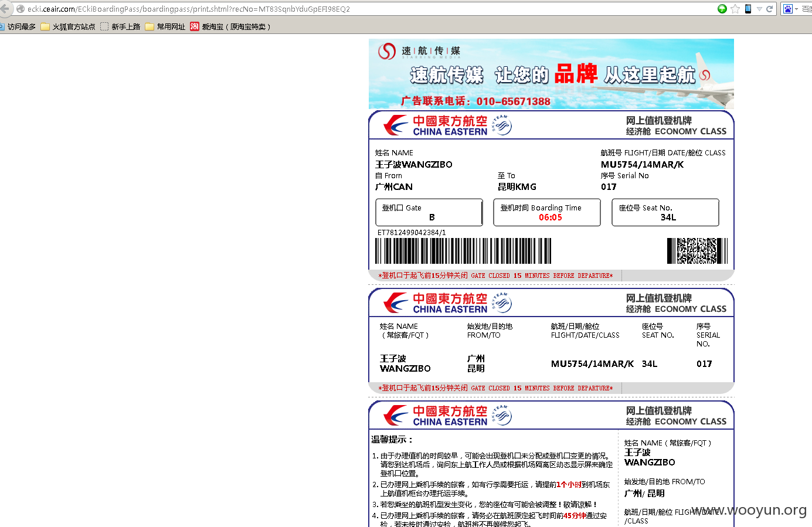Click the 火狐官方站点 folder icon
Image resolution: width=812 pixels, height=527 pixels.
(x=45, y=26)
